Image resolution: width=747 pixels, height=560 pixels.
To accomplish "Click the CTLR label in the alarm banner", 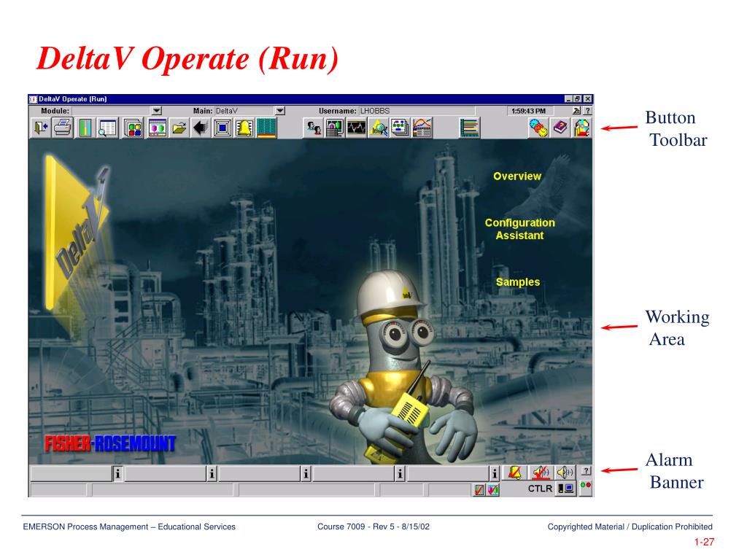I will (540, 489).
